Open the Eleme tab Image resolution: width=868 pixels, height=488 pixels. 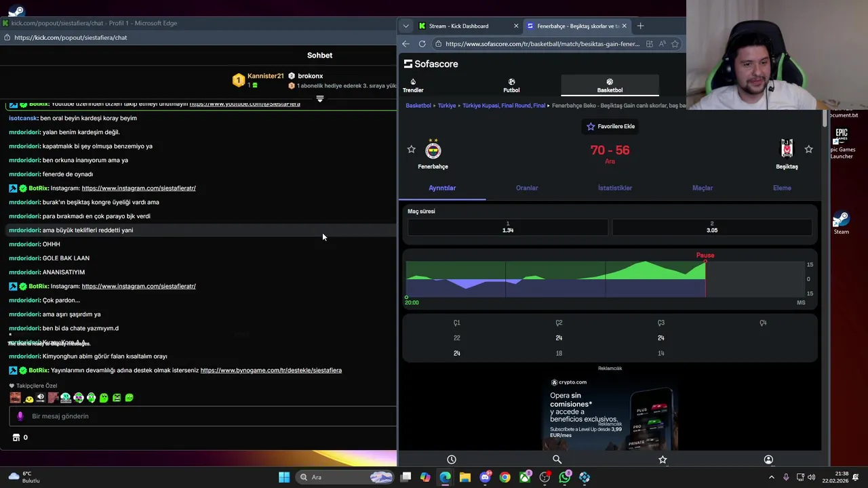pos(782,188)
